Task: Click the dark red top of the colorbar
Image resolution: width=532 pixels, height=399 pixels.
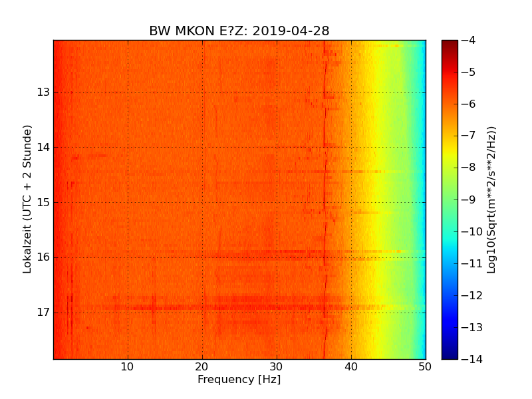Action: point(450,46)
